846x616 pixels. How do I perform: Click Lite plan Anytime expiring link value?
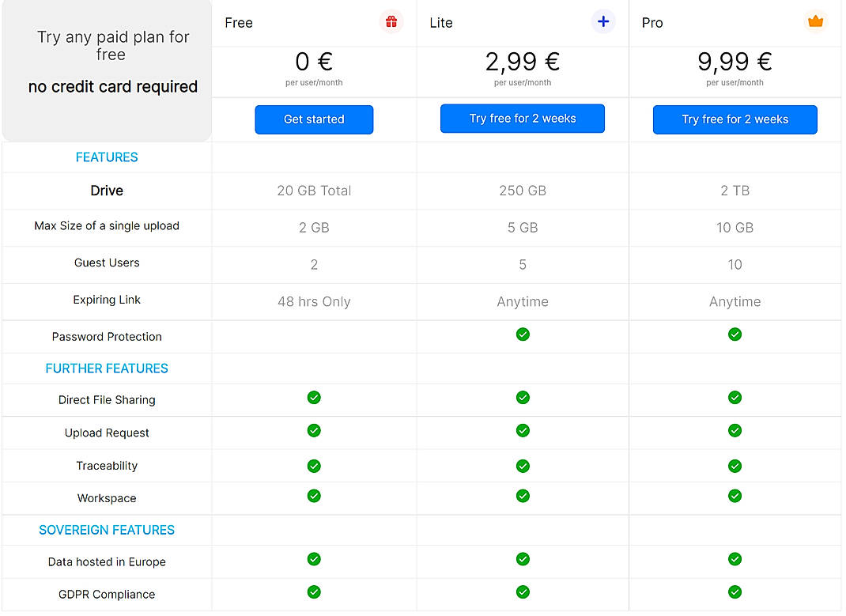point(523,301)
